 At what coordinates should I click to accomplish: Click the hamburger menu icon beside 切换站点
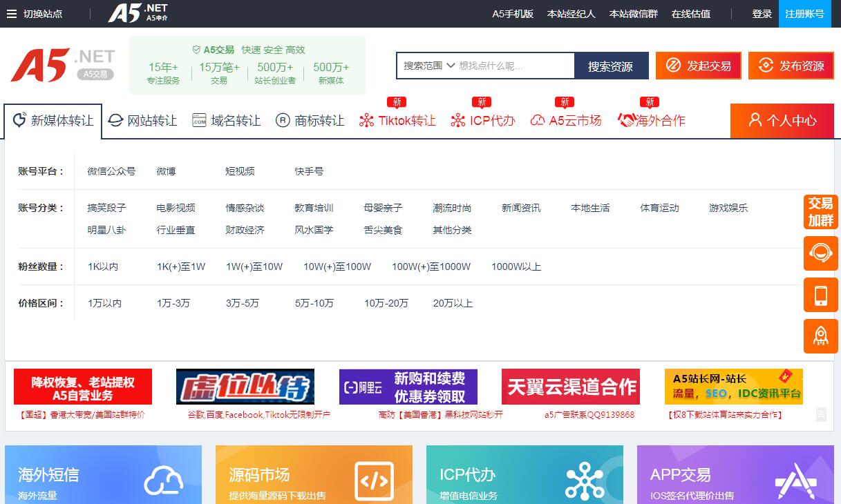tap(12, 14)
